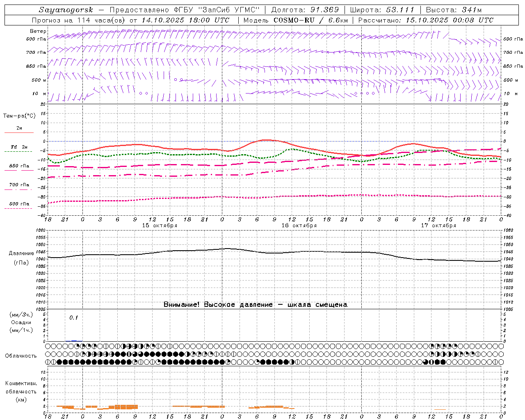
Task: Click the '(мм/1ч.)' precipitation unit label
Action: tap(21, 330)
